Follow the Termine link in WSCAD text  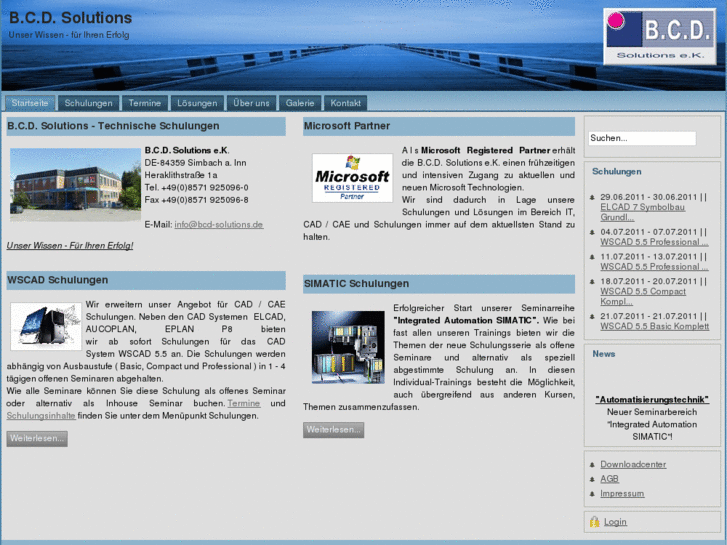[x=244, y=404]
